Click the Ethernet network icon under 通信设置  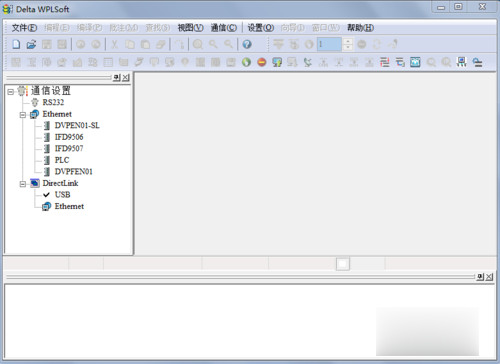click(x=34, y=114)
